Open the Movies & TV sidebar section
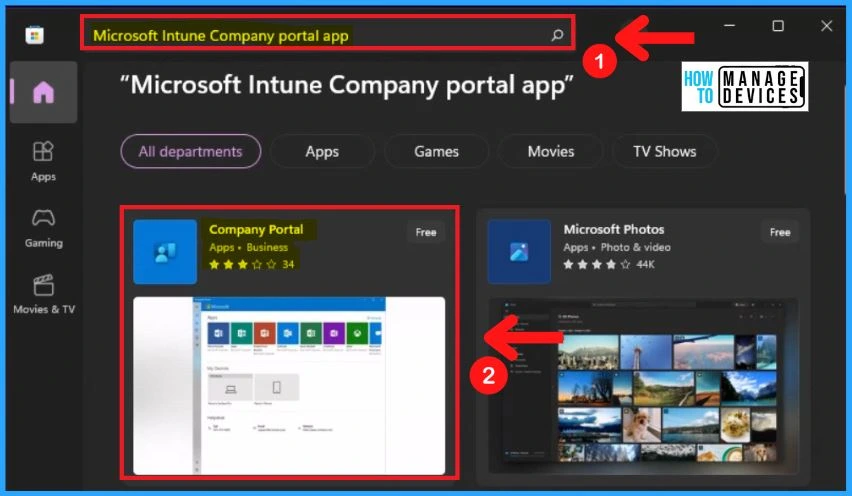 [43, 294]
